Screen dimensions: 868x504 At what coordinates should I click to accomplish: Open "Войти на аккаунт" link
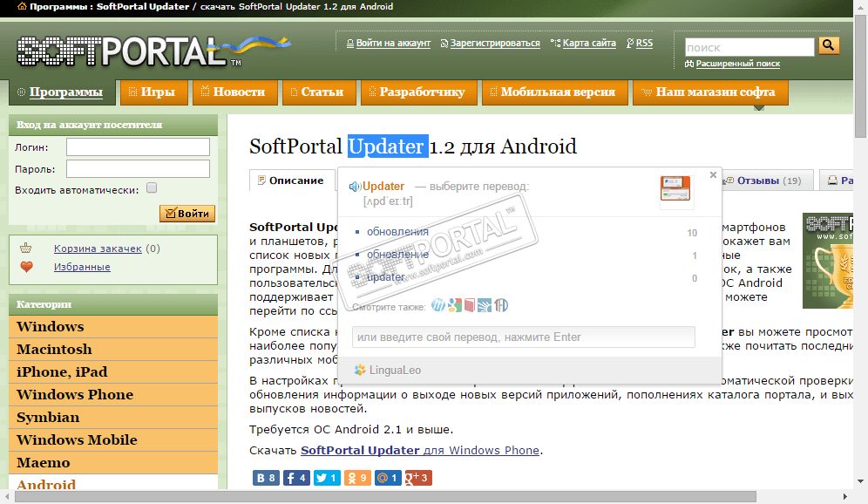[x=393, y=44]
